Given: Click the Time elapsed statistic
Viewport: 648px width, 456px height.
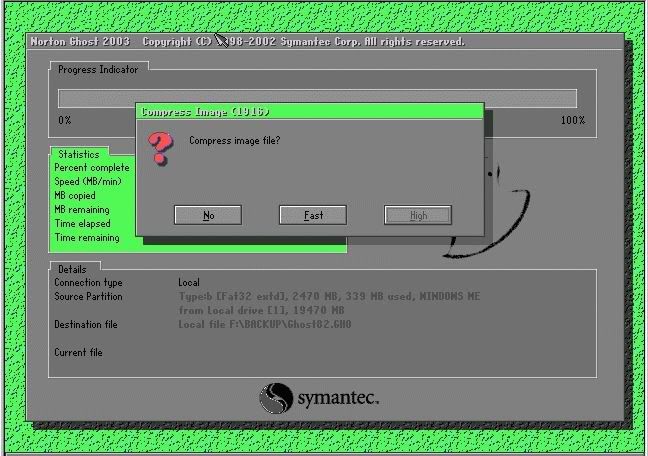Looking at the screenshot, I should coord(83,224).
